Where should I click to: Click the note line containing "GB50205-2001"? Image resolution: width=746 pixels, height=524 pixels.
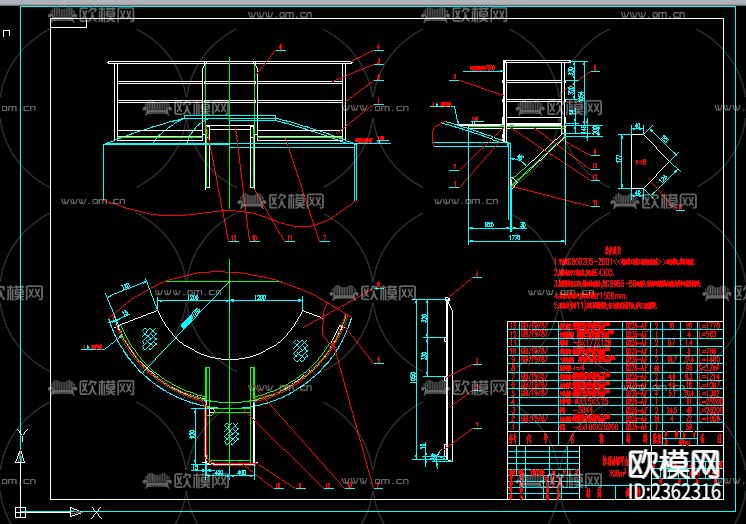pyautogui.click(x=624, y=262)
